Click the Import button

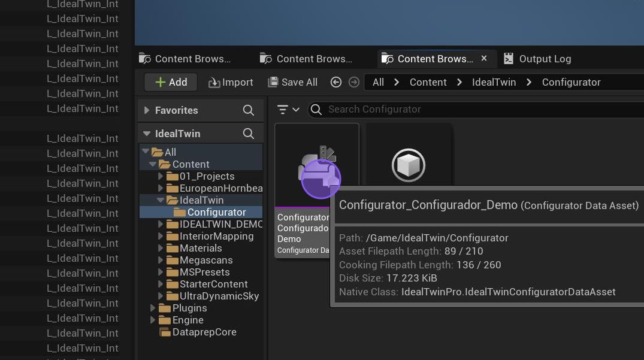point(231,82)
